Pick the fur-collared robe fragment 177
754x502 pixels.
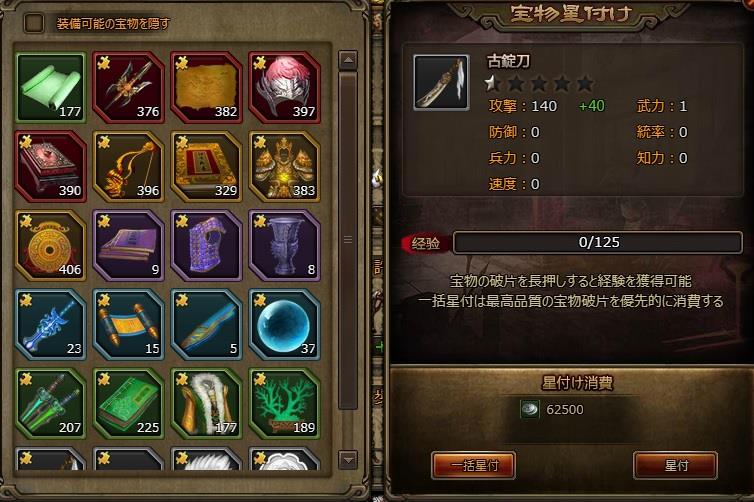[x=206, y=403]
